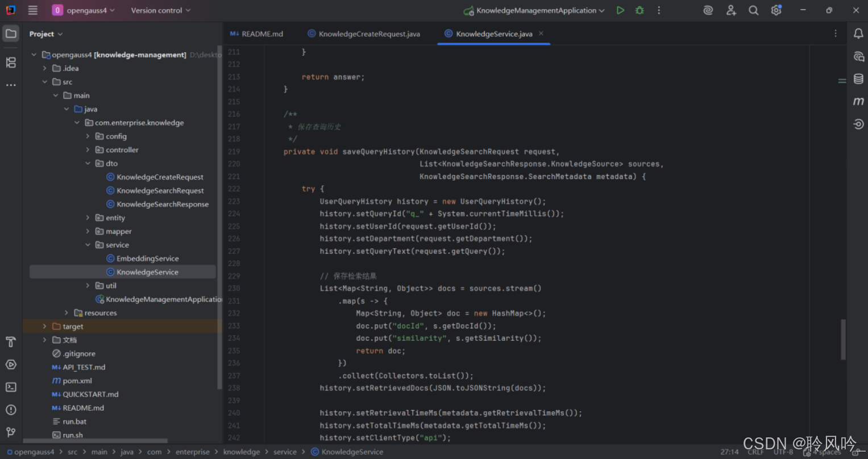Open Search Everywhere magnifier
The height and width of the screenshot is (459, 868).
tap(754, 10)
